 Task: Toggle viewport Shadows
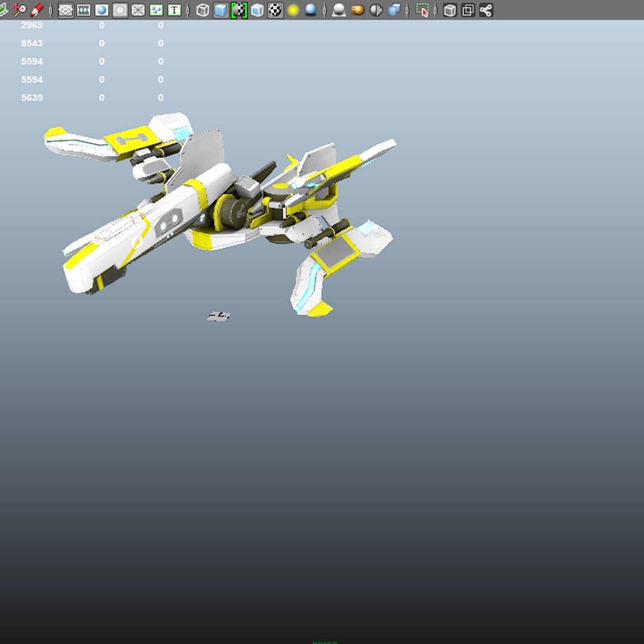coord(311,10)
